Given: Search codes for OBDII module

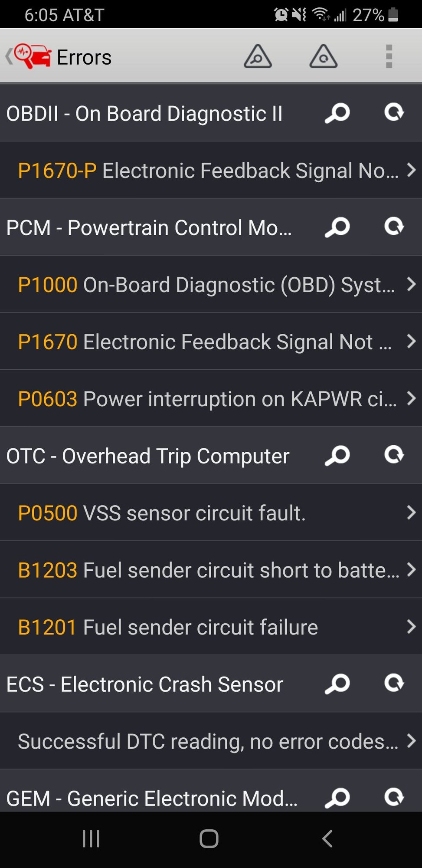Looking at the screenshot, I should point(337,113).
